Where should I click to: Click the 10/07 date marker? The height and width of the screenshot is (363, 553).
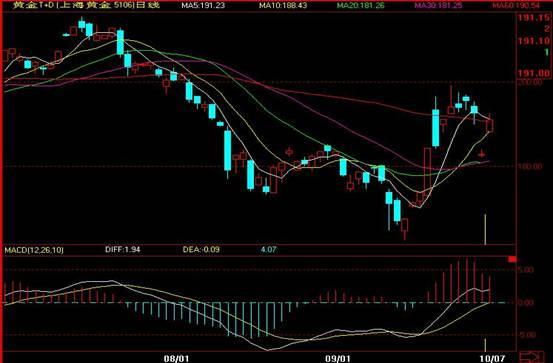[492, 358]
